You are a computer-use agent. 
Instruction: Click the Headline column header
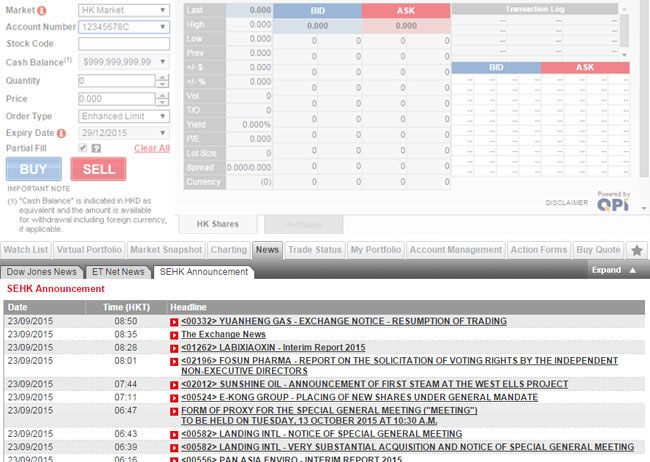click(406, 307)
